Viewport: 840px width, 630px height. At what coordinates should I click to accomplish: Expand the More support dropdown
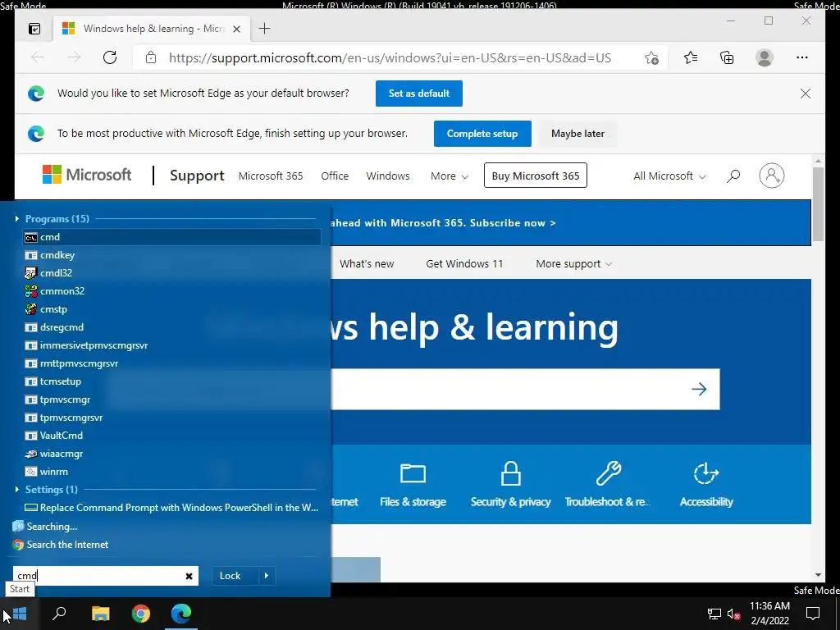pyautogui.click(x=573, y=263)
